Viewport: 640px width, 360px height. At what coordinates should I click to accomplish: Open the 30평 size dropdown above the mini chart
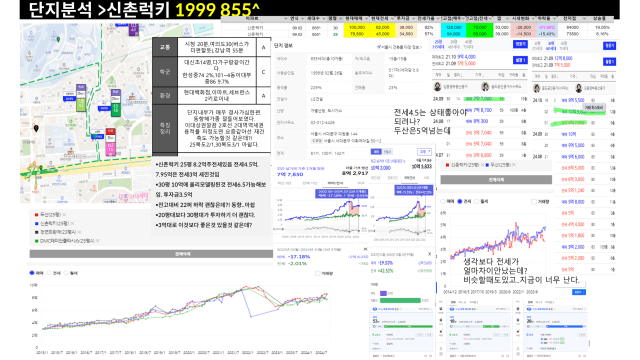pos(424,152)
